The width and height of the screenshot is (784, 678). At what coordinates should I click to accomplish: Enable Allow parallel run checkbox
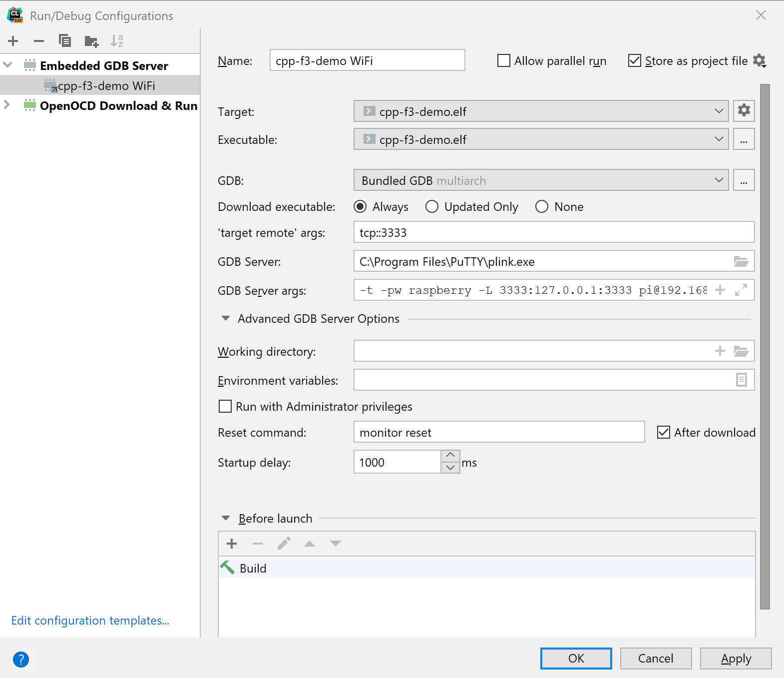[504, 61]
